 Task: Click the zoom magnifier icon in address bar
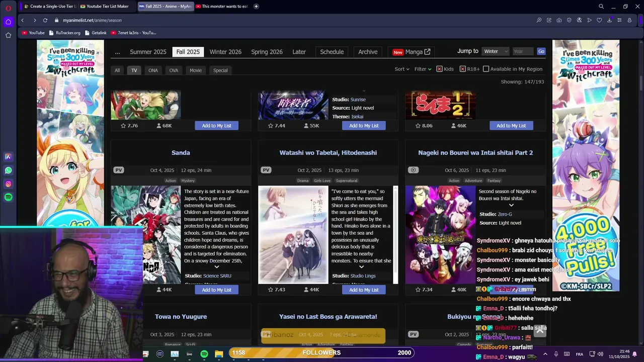point(539,20)
